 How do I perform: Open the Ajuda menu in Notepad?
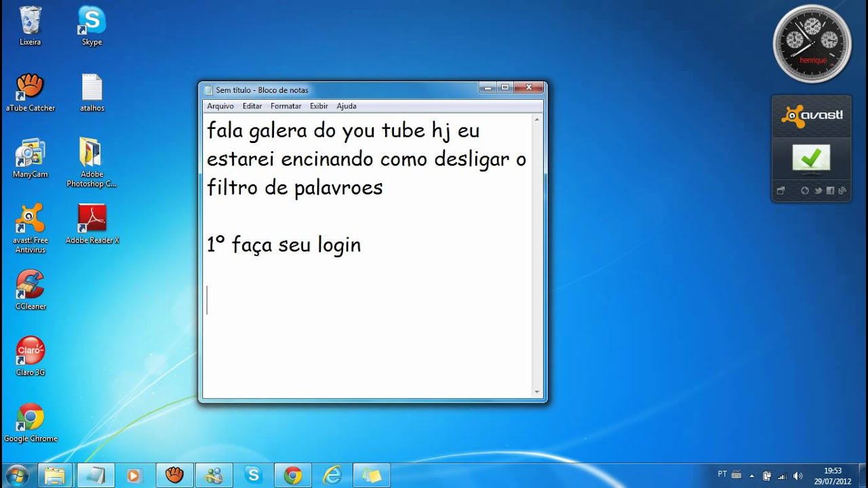347,106
